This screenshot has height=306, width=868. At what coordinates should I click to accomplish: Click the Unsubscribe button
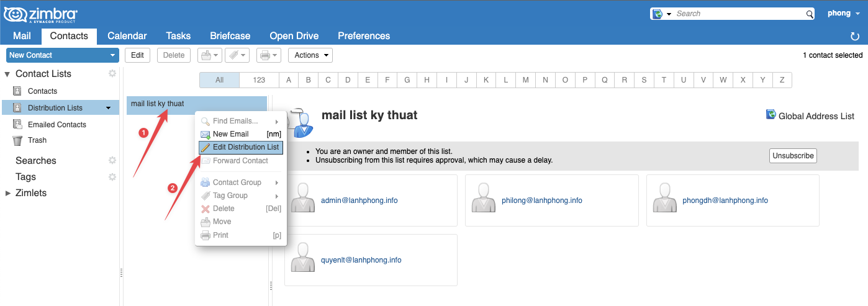click(x=793, y=156)
